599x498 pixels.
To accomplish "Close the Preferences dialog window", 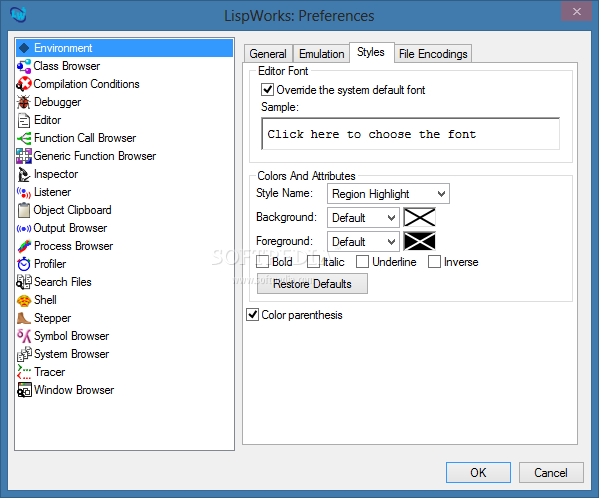I will coord(577,11).
